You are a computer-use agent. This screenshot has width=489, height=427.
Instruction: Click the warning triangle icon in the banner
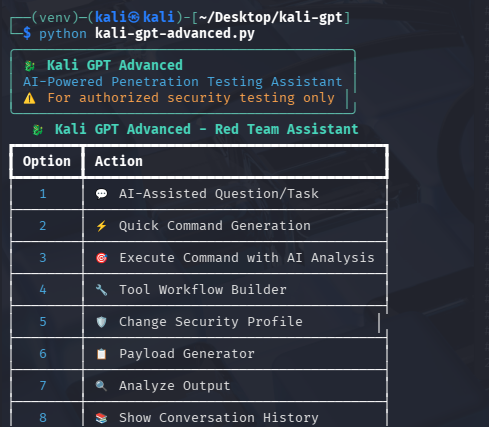[29, 98]
